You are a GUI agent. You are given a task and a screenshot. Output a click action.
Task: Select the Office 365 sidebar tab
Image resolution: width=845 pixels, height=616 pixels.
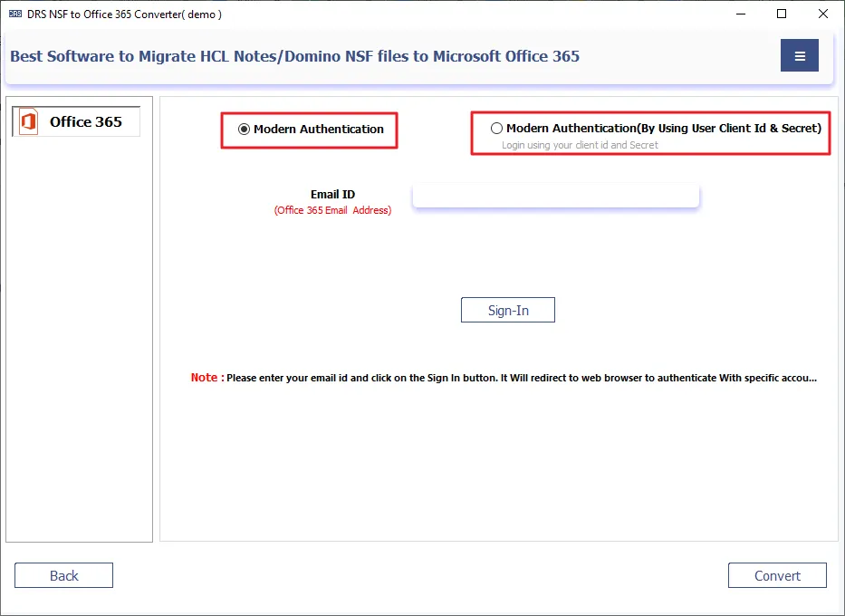[76, 121]
